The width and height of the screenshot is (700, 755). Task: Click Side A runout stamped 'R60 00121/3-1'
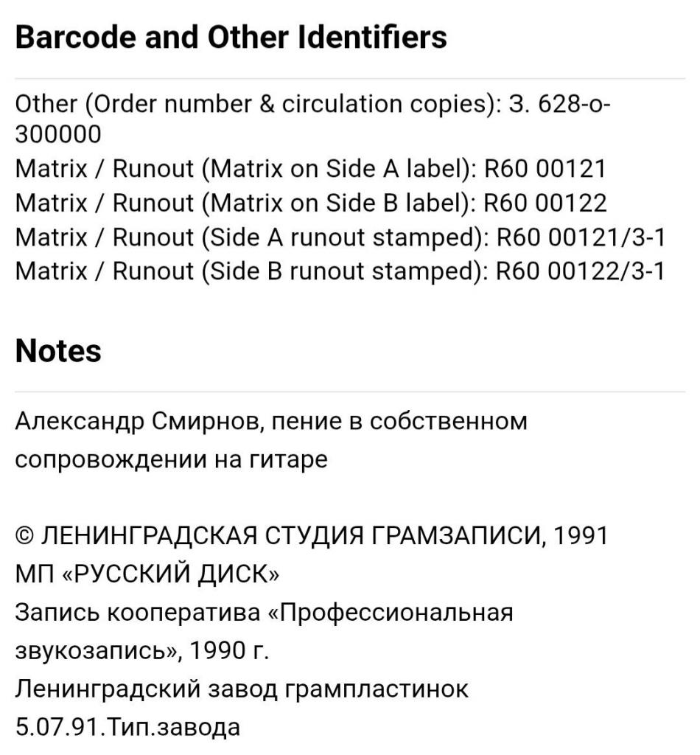580,237
